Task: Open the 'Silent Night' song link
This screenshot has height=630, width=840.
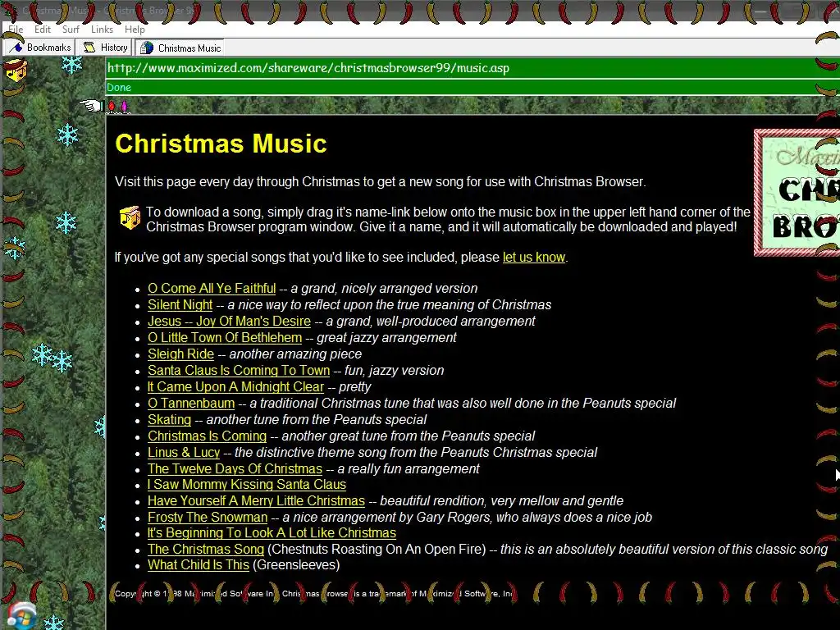Action: point(180,305)
